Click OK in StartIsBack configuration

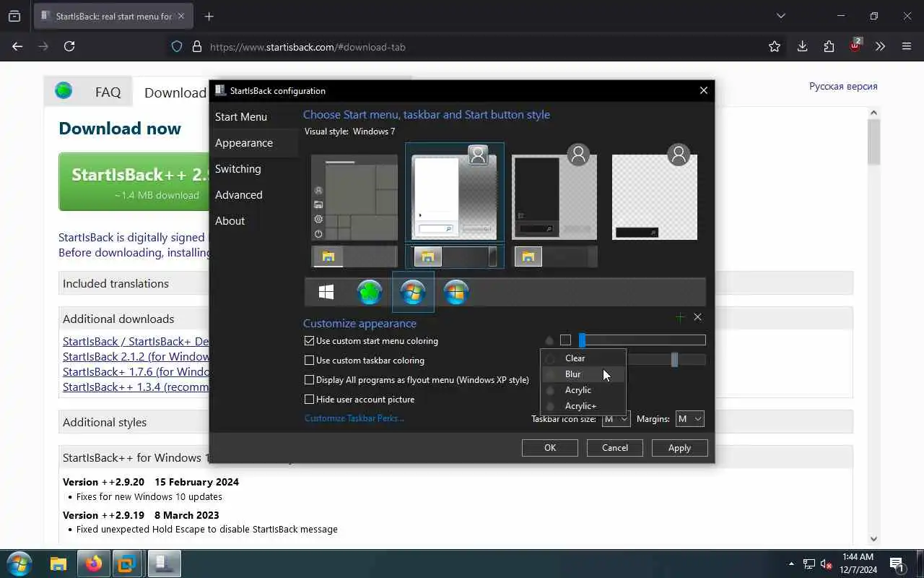tap(550, 448)
